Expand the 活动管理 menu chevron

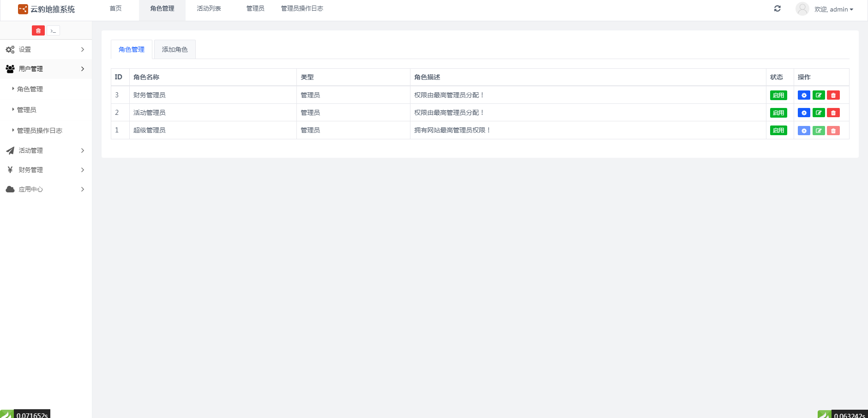coord(83,150)
